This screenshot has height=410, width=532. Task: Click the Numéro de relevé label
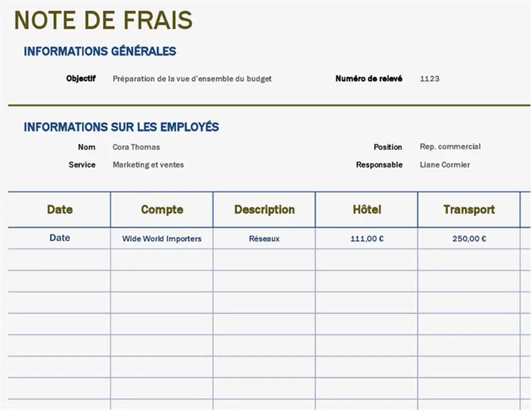tap(369, 78)
